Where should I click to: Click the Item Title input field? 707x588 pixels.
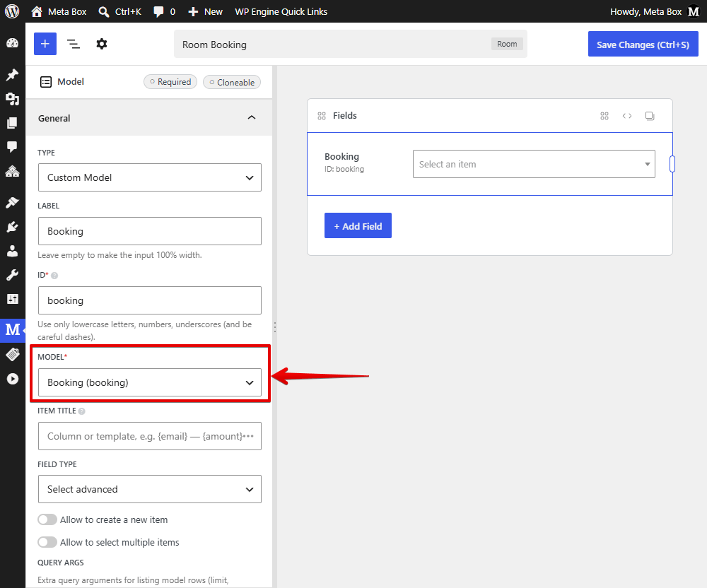[x=150, y=436]
